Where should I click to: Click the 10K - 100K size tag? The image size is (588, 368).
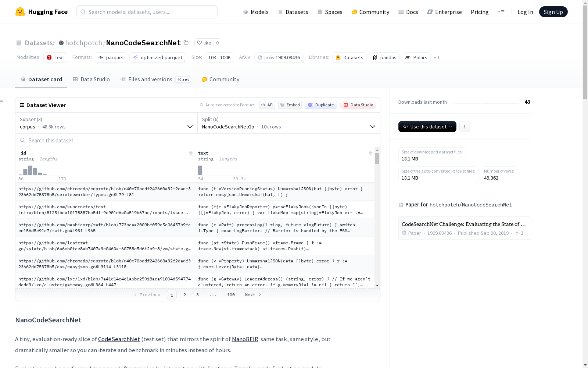point(219,57)
